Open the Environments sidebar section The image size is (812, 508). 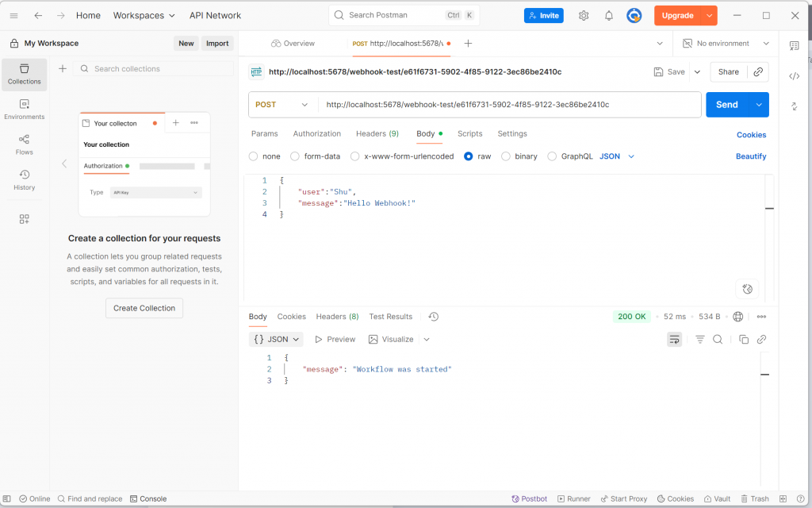[25, 110]
